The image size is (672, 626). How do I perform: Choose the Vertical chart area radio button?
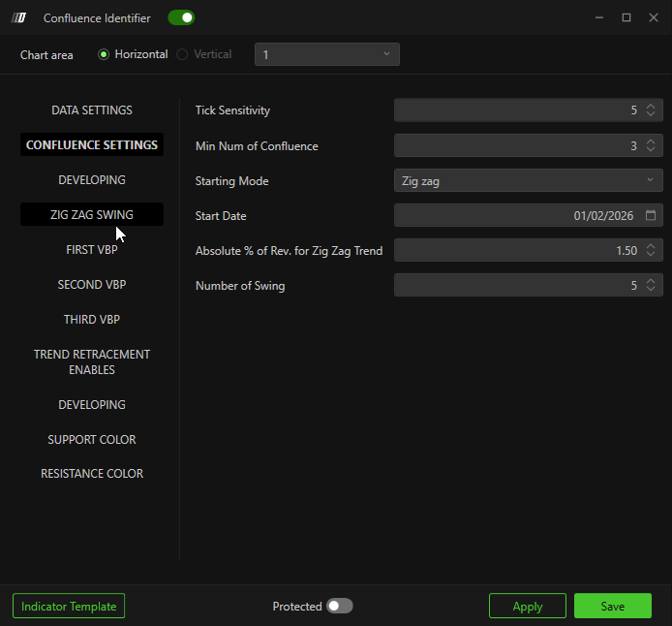pyautogui.click(x=183, y=54)
